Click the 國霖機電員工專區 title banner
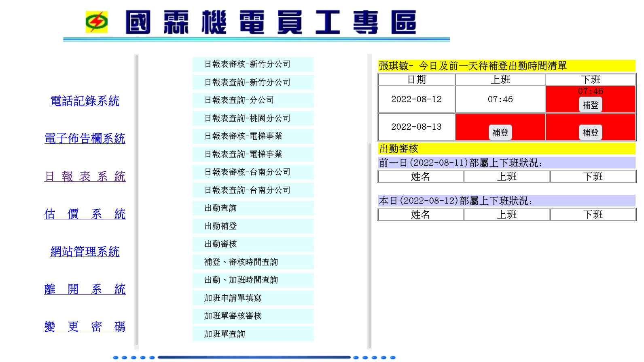The height and width of the screenshot is (362, 644). point(271,22)
